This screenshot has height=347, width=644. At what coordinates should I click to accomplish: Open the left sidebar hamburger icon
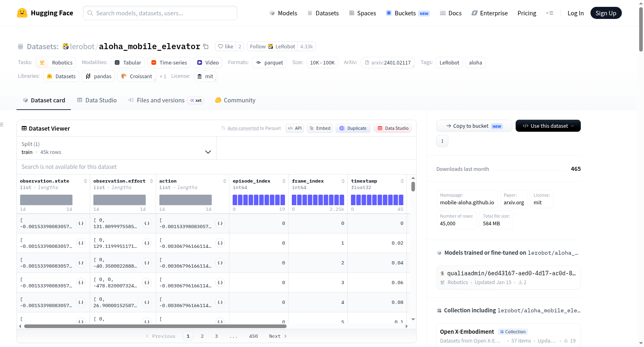pyautogui.click(x=2, y=125)
